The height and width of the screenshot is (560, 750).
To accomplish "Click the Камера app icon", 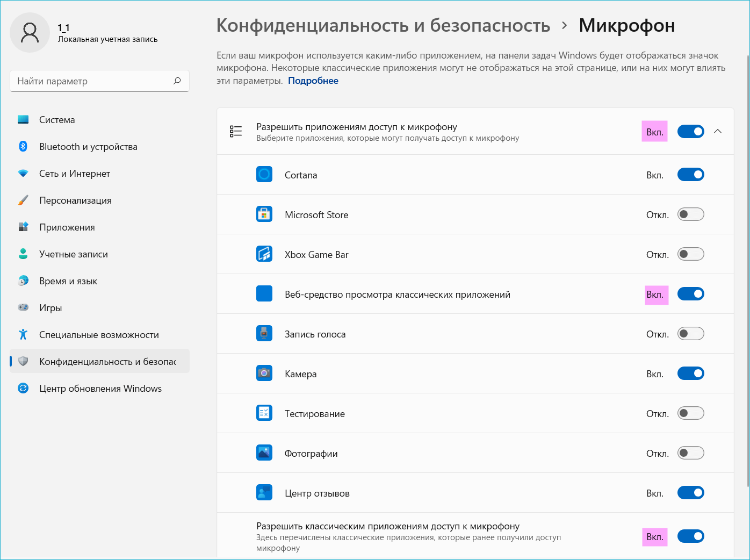I will point(264,374).
